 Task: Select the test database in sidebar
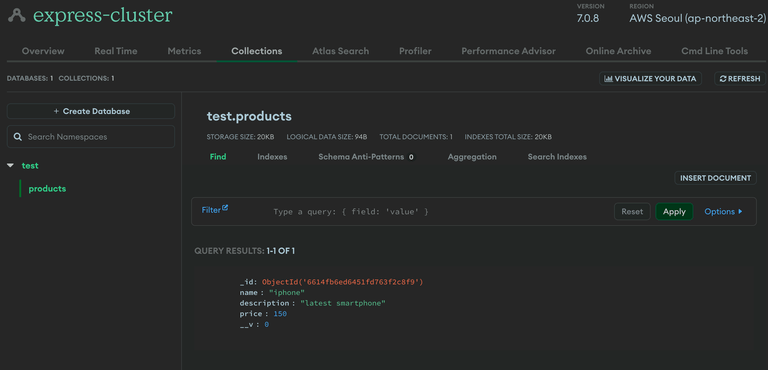[30, 166]
